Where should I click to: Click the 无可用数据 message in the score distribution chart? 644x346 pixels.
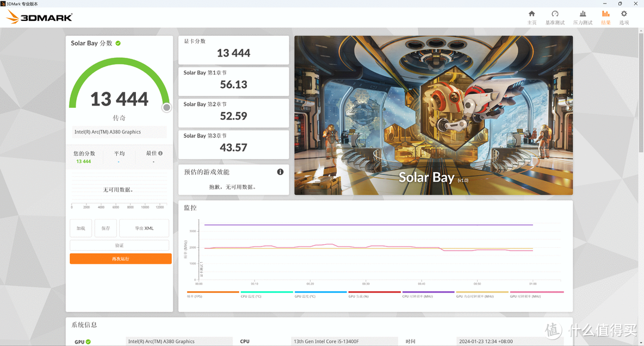118,190
